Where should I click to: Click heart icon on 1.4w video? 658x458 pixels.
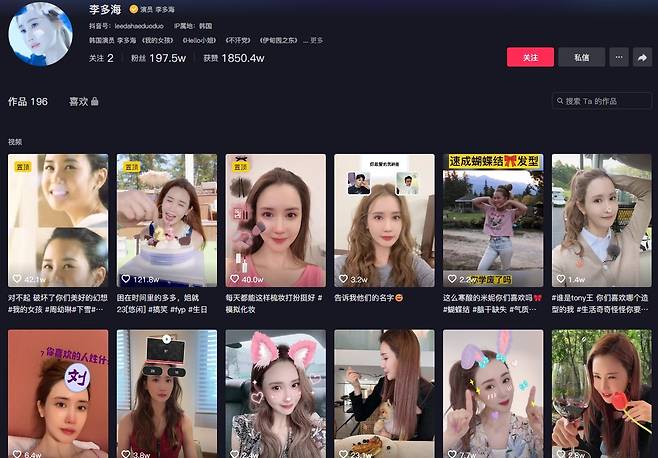561,279
